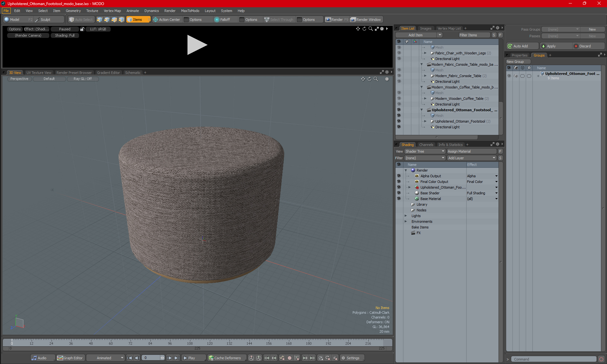The width and height of the screenshot is (607, 364).
Task: Click 3D viewport rotate icon
Action: tap(369, 79)
